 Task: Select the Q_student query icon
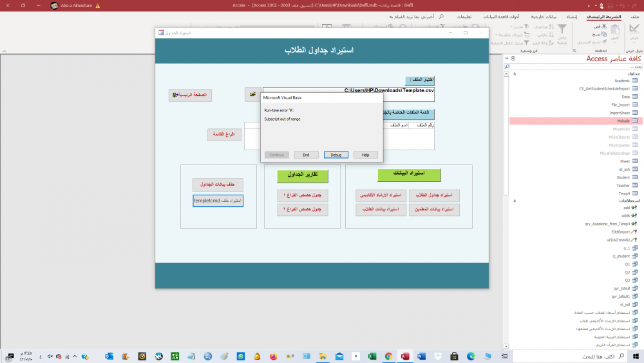point(635,256)
